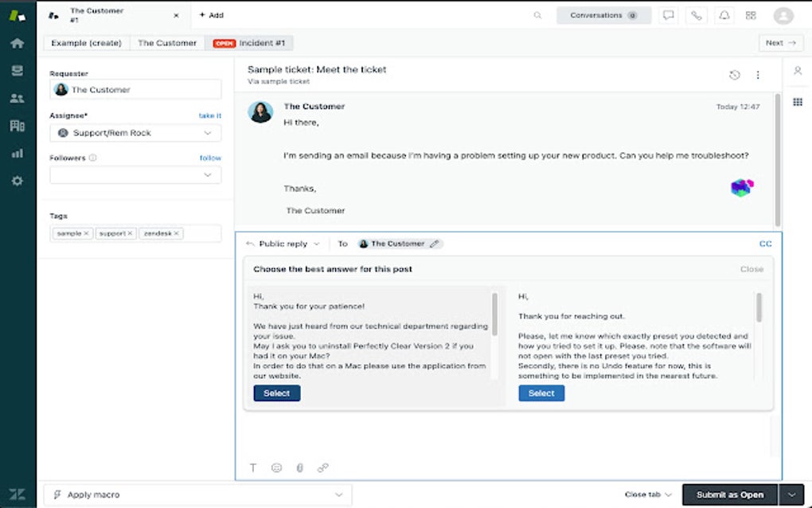Click the customer's avatar in message
This screenshot has height=508, width=812.
260,111
